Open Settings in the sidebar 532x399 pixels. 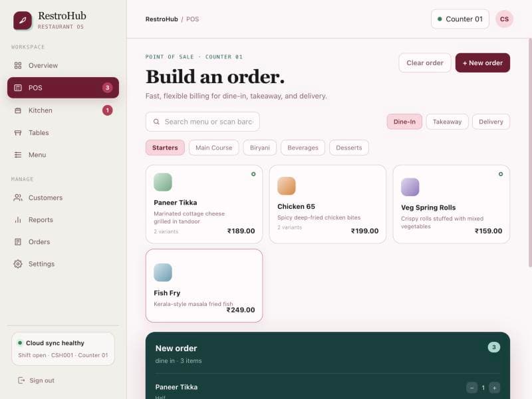coord(63,264)
